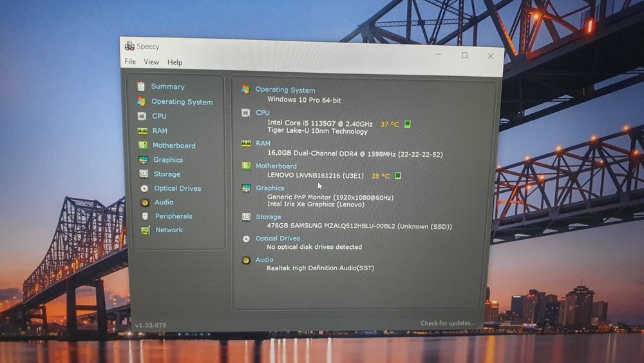This screenshot has width=644, height=363.
Task: Click the Intel Iris Xe Graphics line
Action: [x=316, y=204]
